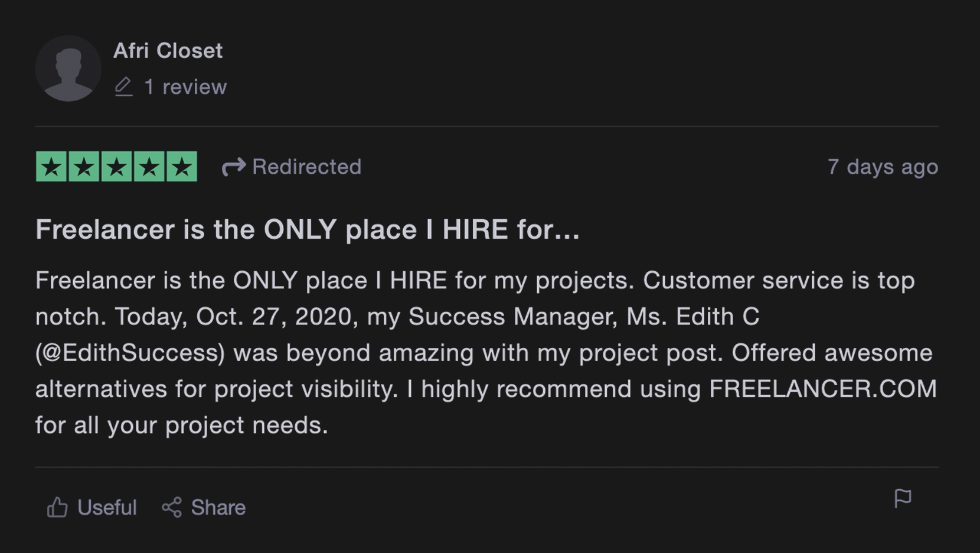
Task: Click FREELANCER.COM text in review
Action: pyautogui.click(x=823, y=389)
